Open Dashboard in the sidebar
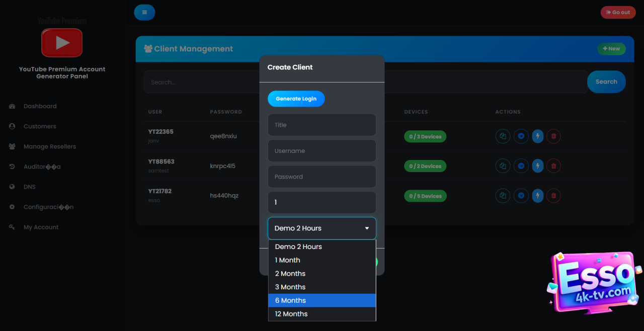This screenshot has height=331, width=644. [x=40, y=106]
